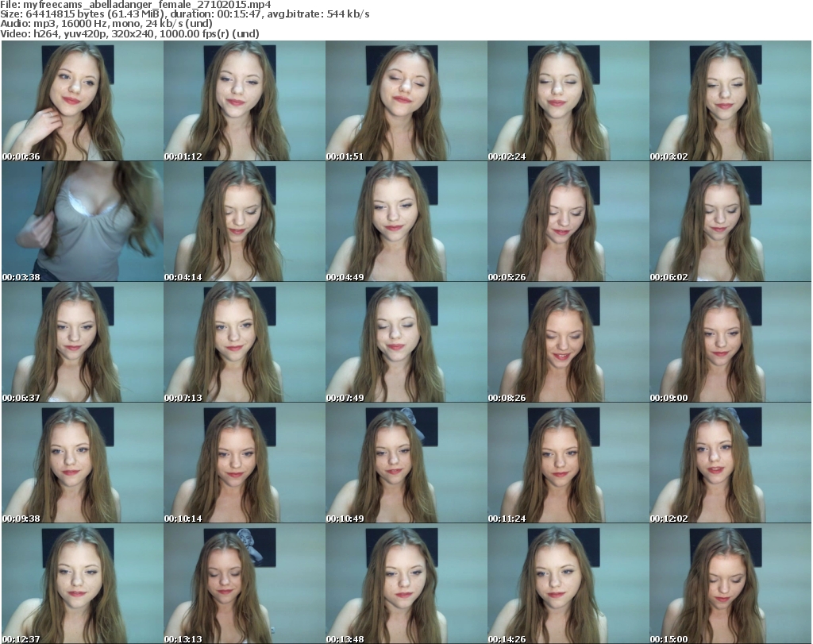The width and height of the screenshot is (813, 644).
Task: Click the Size and duration info line
Action: coord(184,14)
